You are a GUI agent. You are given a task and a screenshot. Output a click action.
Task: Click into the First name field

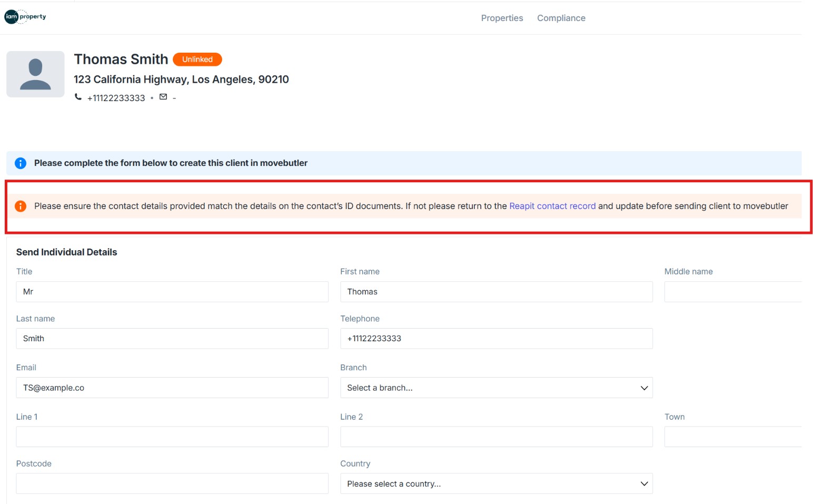496,292
